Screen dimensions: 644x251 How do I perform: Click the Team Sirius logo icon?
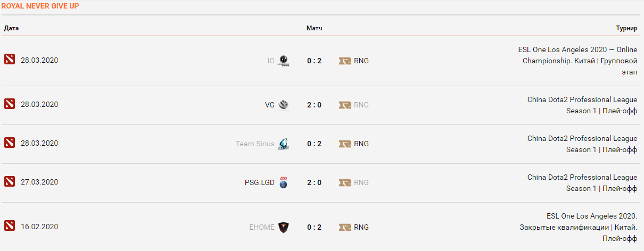(284, 144)
